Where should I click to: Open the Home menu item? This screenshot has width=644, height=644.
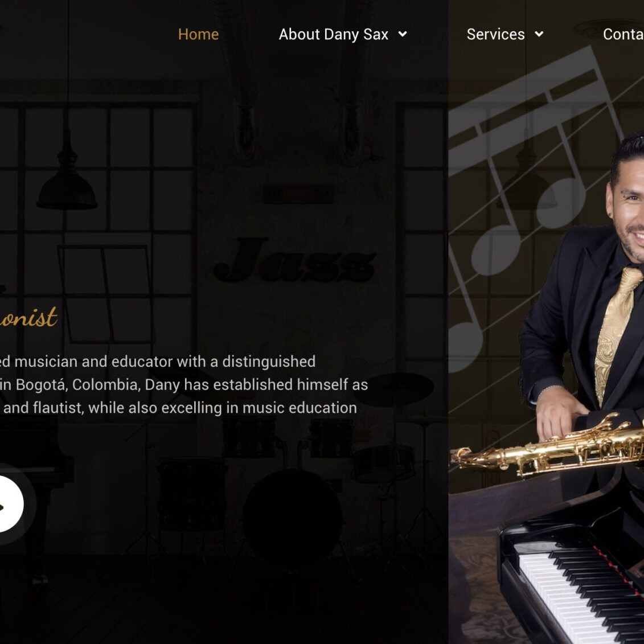tap(198, 34)
